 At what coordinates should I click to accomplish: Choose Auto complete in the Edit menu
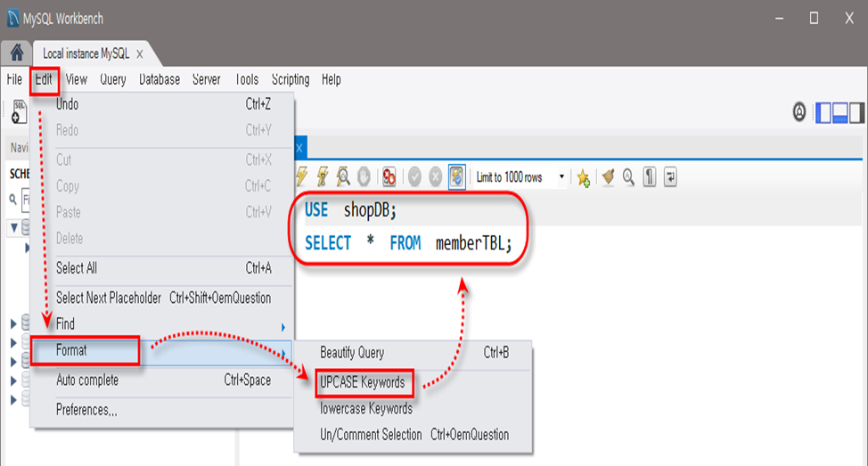pyautogui.click(x=161, y=380)
